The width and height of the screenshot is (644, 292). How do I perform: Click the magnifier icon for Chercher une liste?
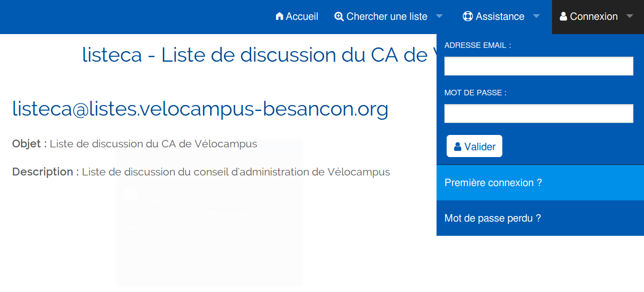click(339, 17)
